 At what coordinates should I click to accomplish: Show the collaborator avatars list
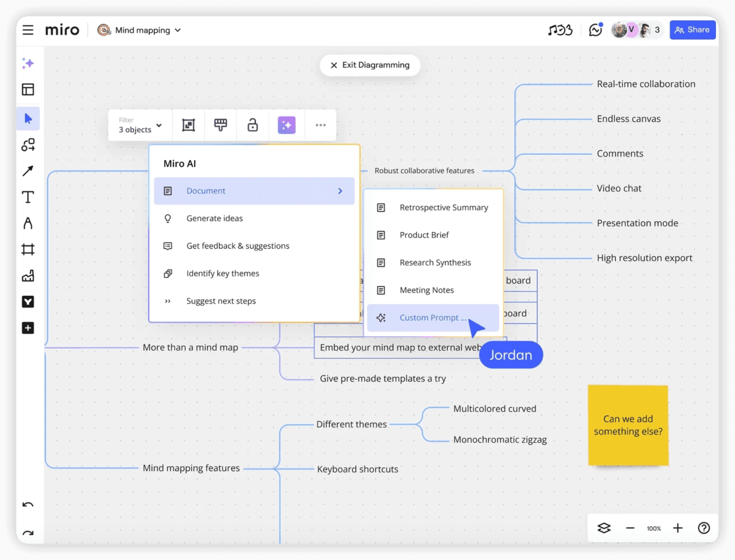pyautogui.click(x=636, y=30)
